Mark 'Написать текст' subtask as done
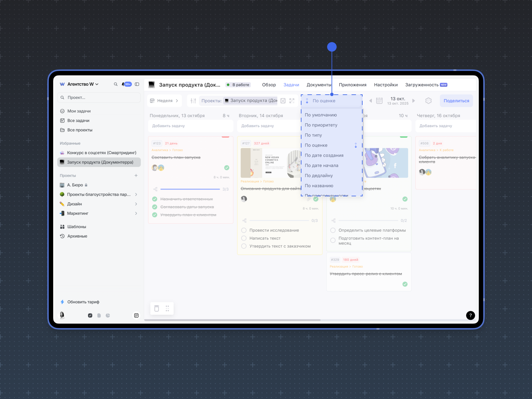The width and height of the screenshot is (532, 399). tap(244, 238)
